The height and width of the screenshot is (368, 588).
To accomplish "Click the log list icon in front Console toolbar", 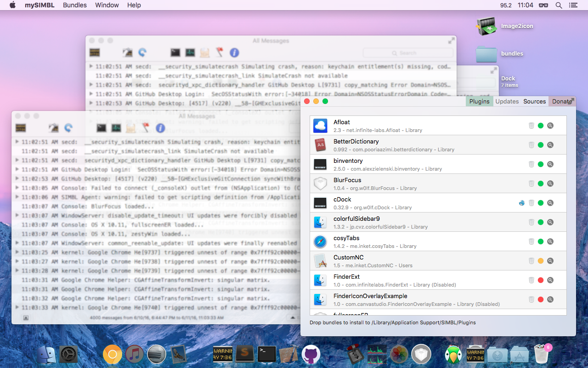I will pyautogui.click(x=20, y=128).
